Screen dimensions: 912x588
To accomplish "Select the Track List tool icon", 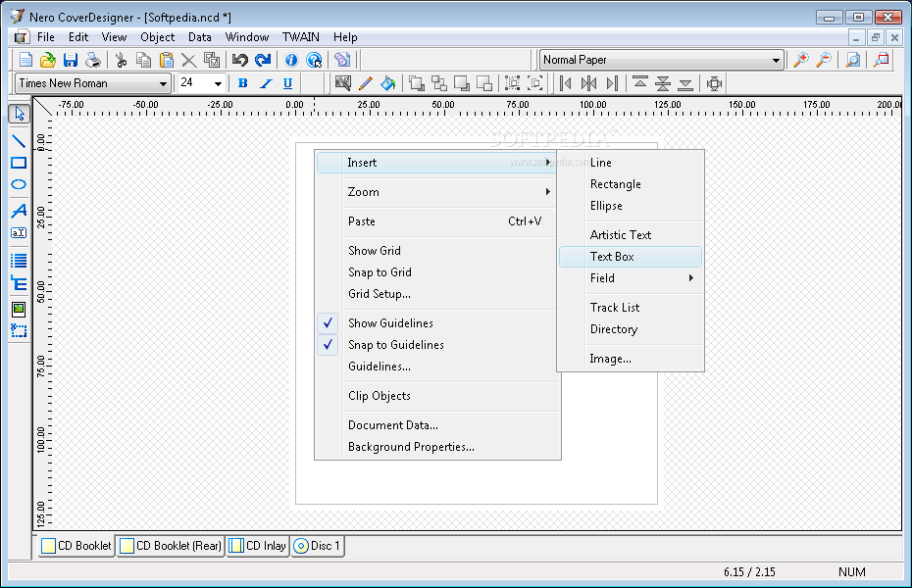I will coord(19,261).
